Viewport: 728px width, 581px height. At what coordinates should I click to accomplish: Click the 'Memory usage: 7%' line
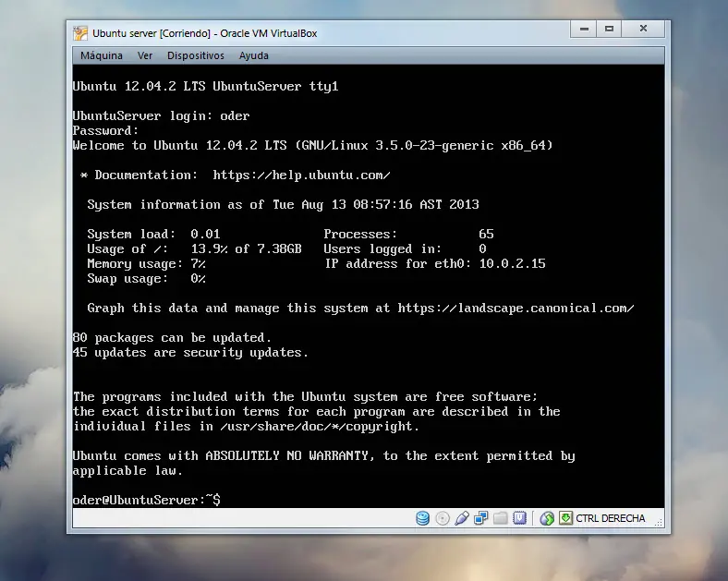146,263
